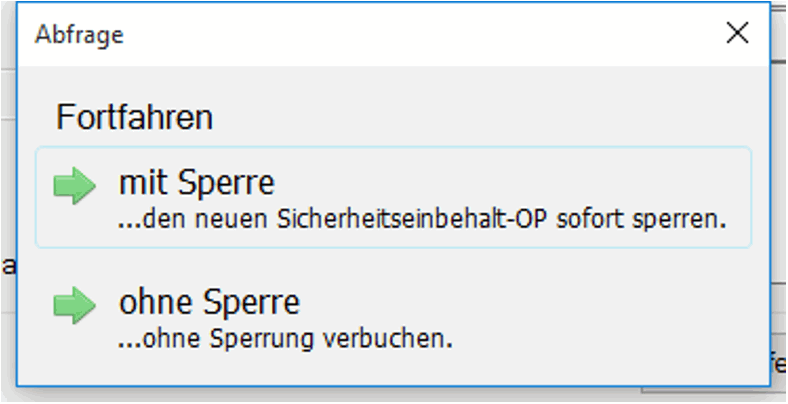Close the Abfrage dialog
The height and width of the screenshot is (404, 788).
[x=737, y=34]
